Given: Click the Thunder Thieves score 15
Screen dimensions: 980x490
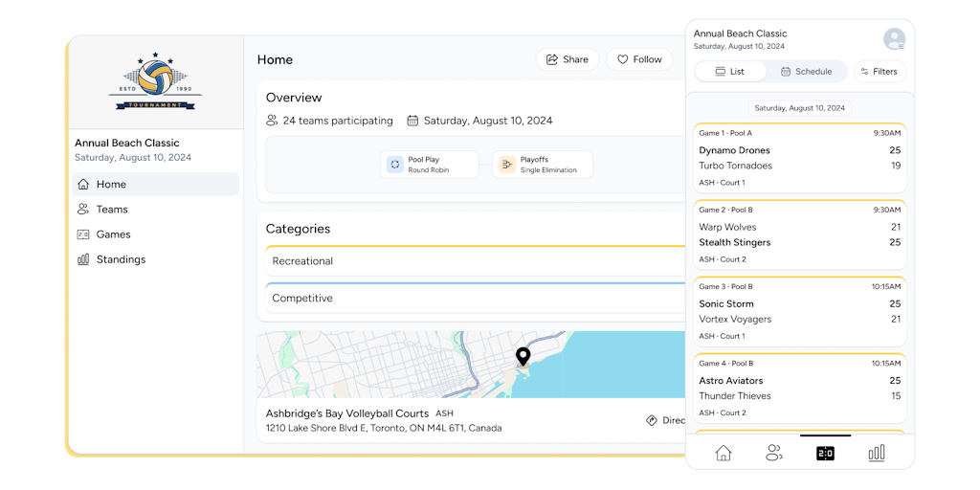Looking at the screenshot, I should coord(896,395).
